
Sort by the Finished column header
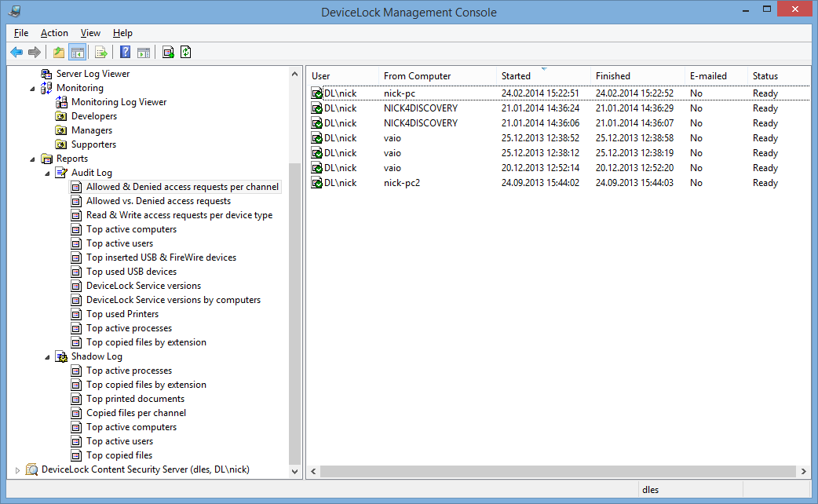coord(637,76)
